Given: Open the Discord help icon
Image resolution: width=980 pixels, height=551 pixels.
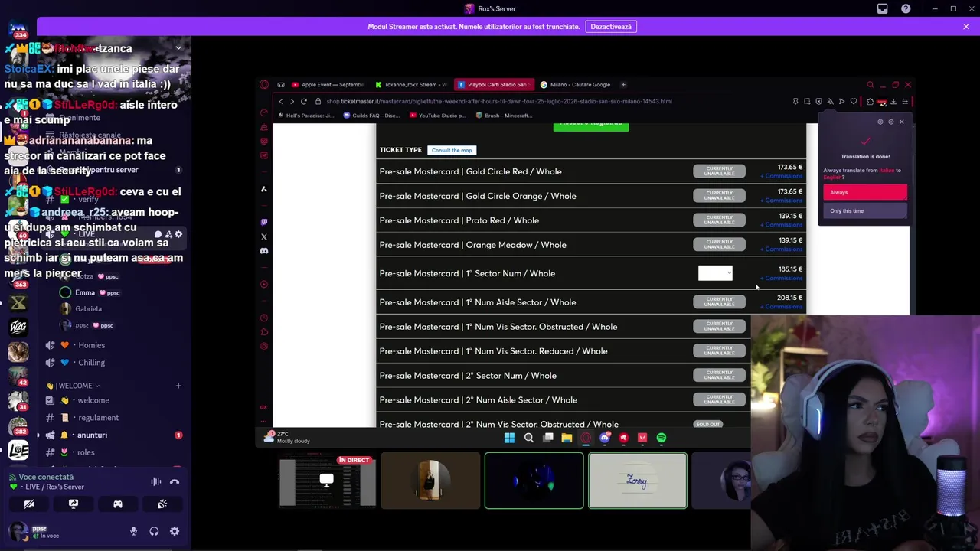Looking at the screenshot, I should (906, 8).
